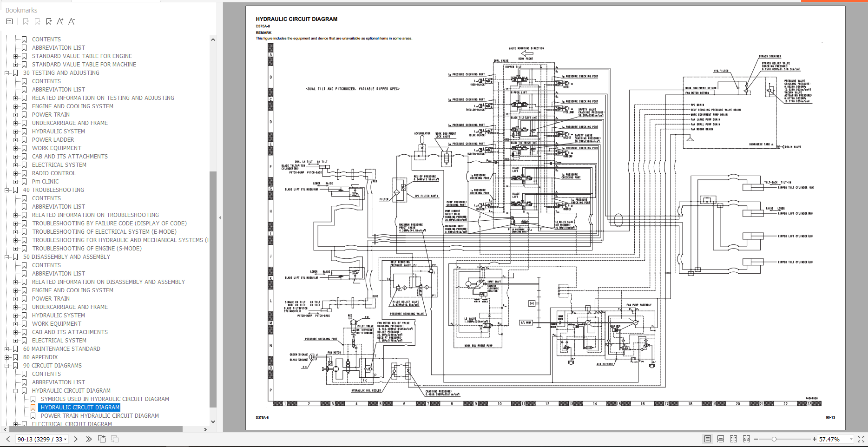
Task: Open SYMBOLS USED IN HYDRAULIC CIRCUIT DIAGRAM bookmark
Action: pyautogui.click(x=105, y=399)
